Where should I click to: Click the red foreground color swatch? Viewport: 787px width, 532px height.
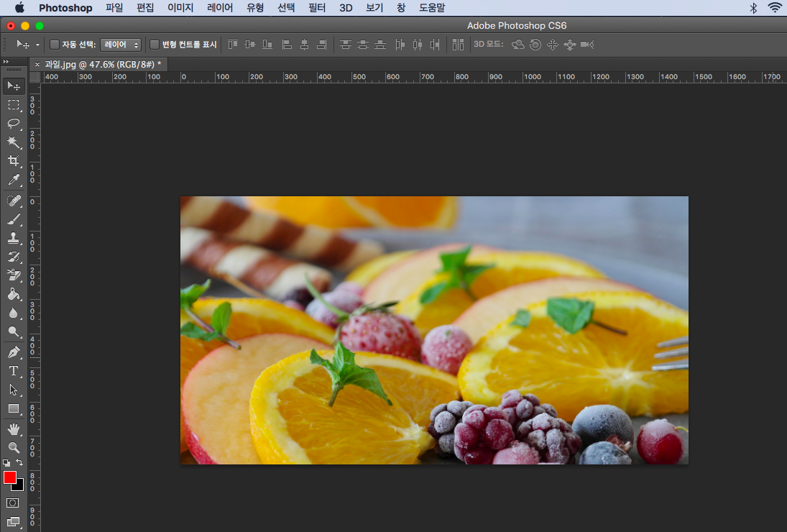tap(9, 477)
